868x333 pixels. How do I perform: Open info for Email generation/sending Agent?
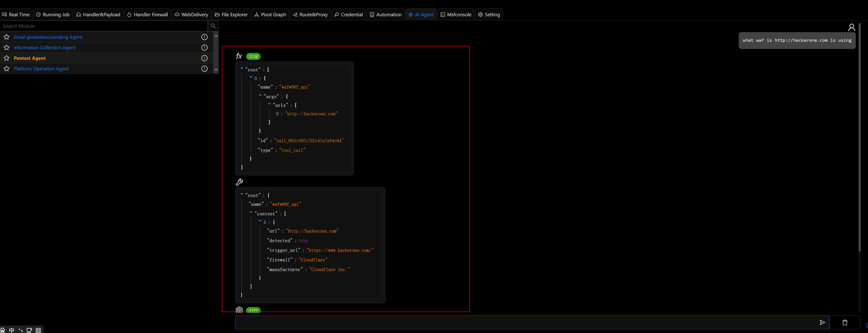pos(204,37)
